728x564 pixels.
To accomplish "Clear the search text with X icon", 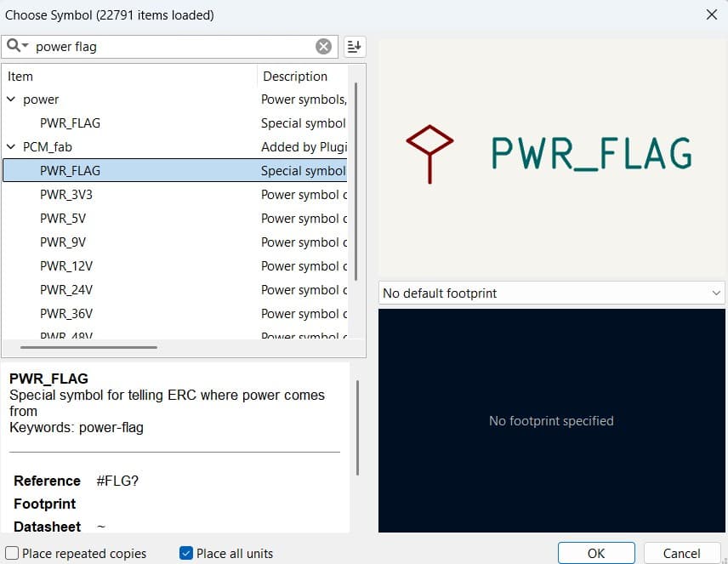I will tap(324, 47).
